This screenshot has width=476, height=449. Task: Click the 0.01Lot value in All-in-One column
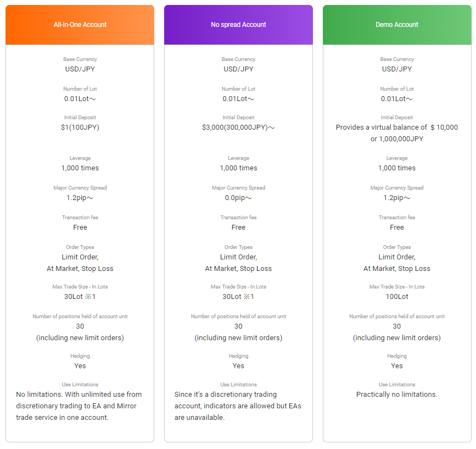[80, 99]
